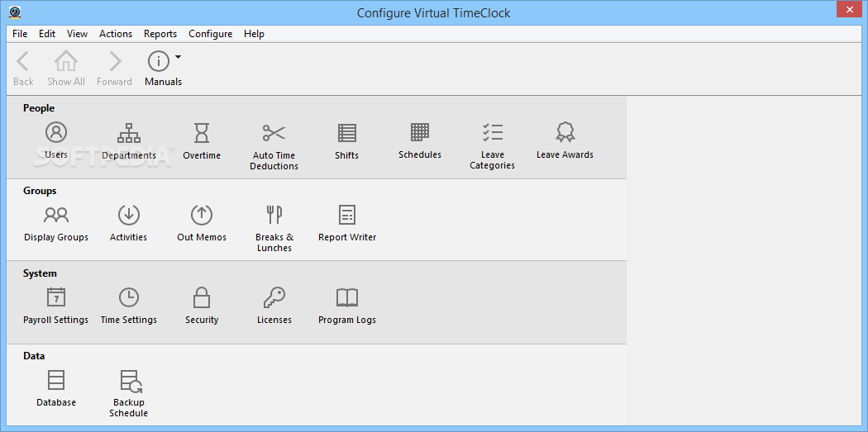Open the Help menu
Screen dimensions: 868x432
pos(254,34)
